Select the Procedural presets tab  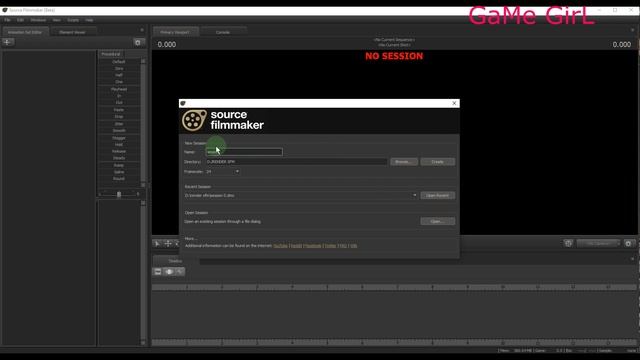[111, 54]
